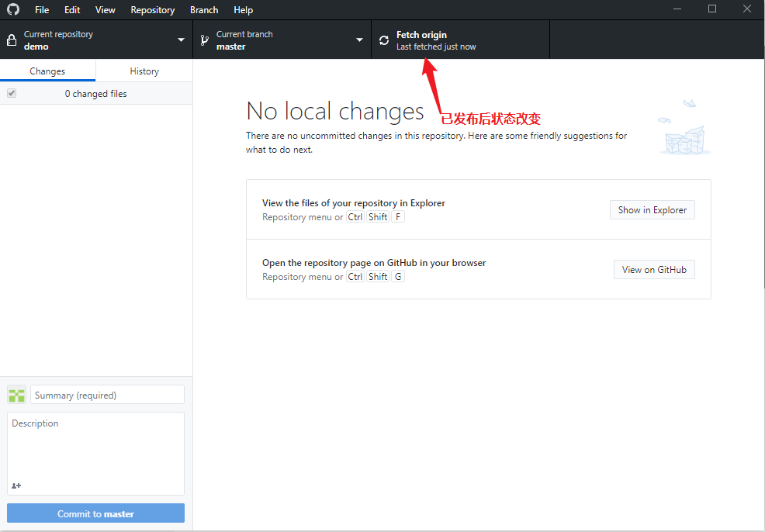Minimize the GitHub Desktop window
Image resolution: width=765 pixels, height=532 pixels.
coord(677,9)
